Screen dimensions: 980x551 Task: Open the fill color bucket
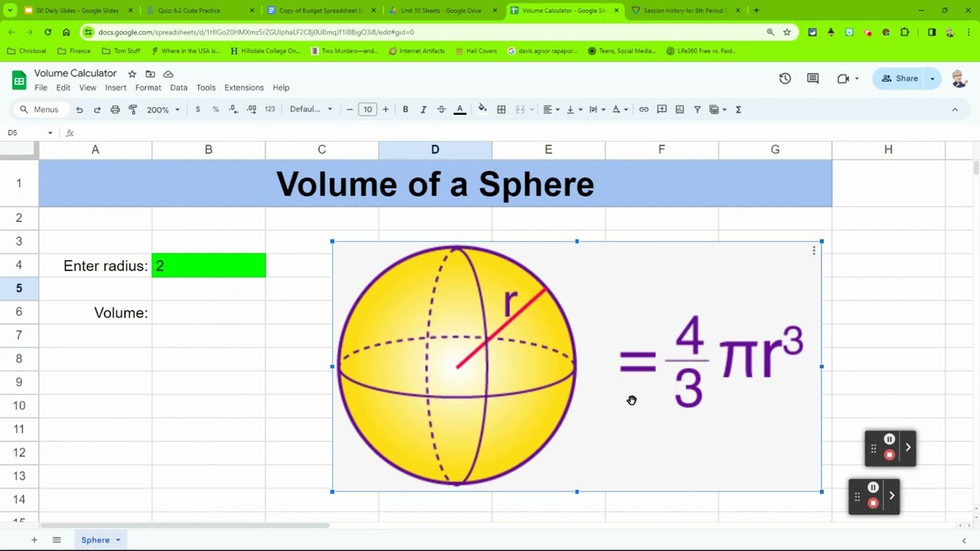(482, 109)
